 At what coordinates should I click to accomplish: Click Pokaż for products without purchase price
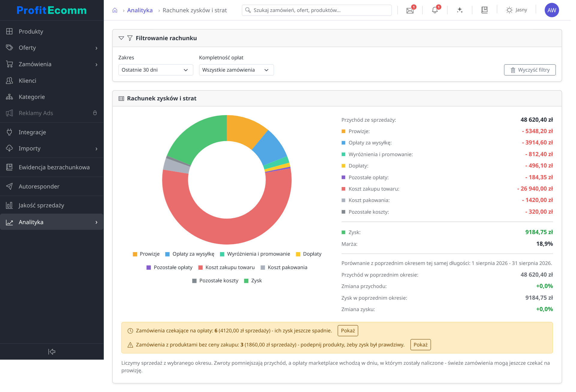(421, 345)
